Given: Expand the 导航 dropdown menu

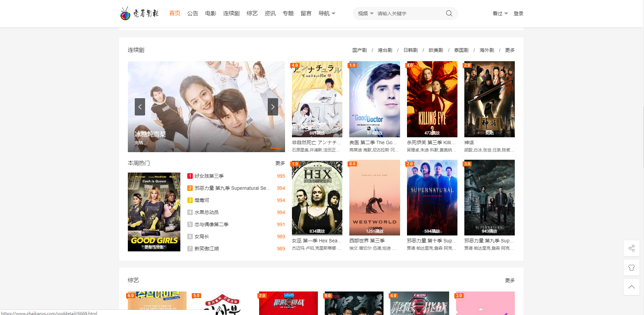Looking at the screenshot, I should pos(327,13).
